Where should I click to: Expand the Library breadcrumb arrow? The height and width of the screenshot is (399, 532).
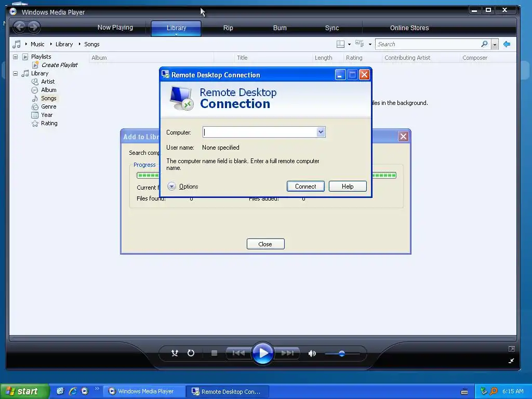(51, 44)
